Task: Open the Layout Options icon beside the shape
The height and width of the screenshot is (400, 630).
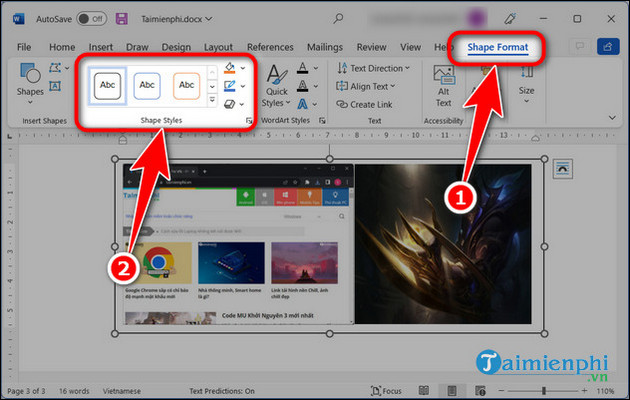Action: coord(562,169)
